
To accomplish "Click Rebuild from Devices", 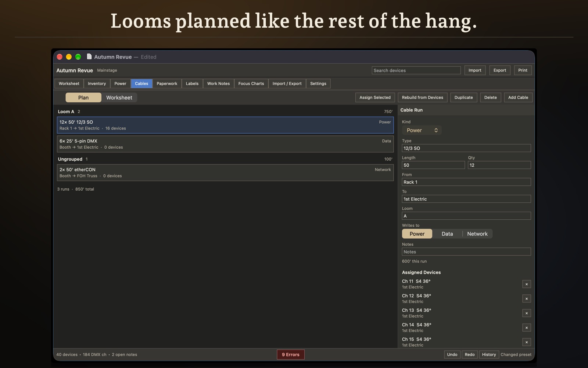I will point(422,98).
